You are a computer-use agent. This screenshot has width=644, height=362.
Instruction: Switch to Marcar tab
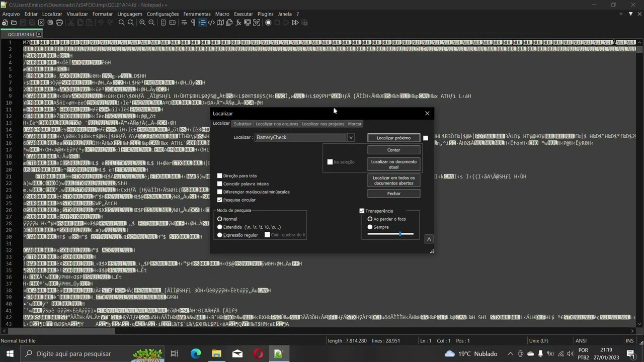tap(355, 124)
